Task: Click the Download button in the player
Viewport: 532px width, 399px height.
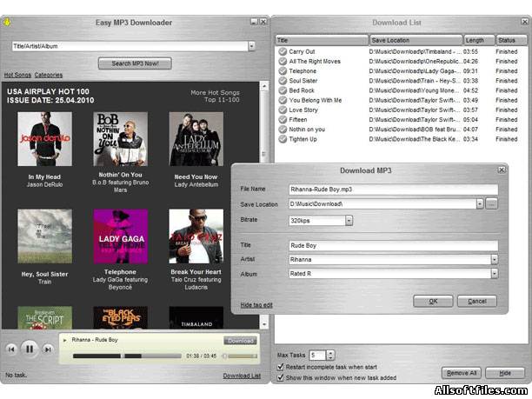Action: point(240,341)
